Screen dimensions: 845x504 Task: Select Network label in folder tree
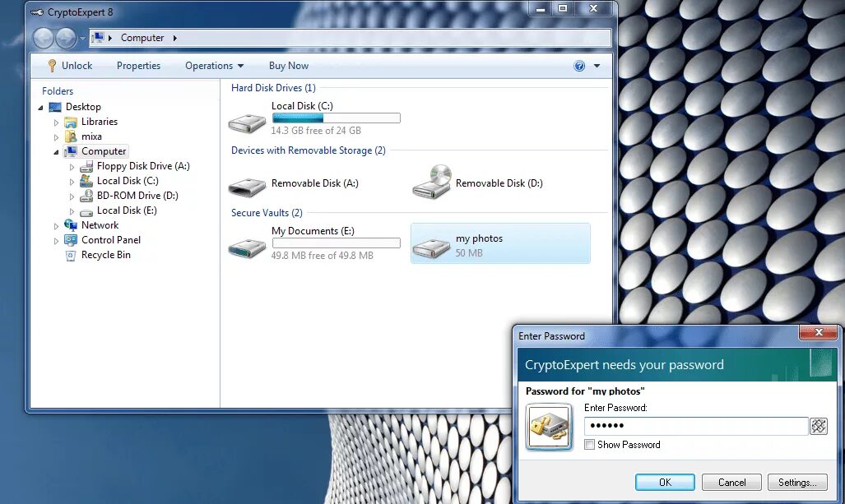pos(100,225)
